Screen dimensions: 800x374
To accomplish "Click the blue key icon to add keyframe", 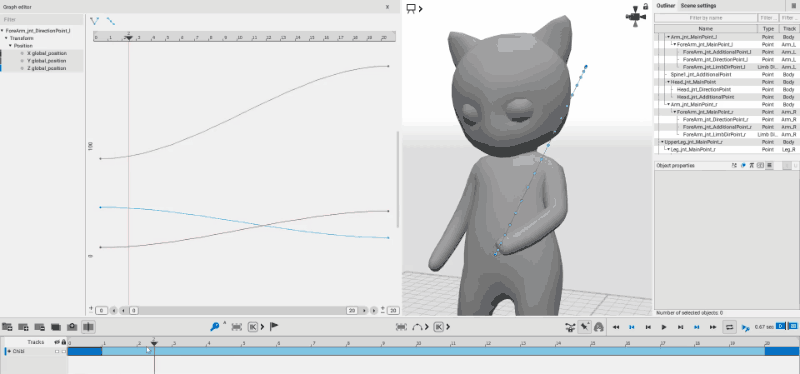I will (x=214, y=327).
